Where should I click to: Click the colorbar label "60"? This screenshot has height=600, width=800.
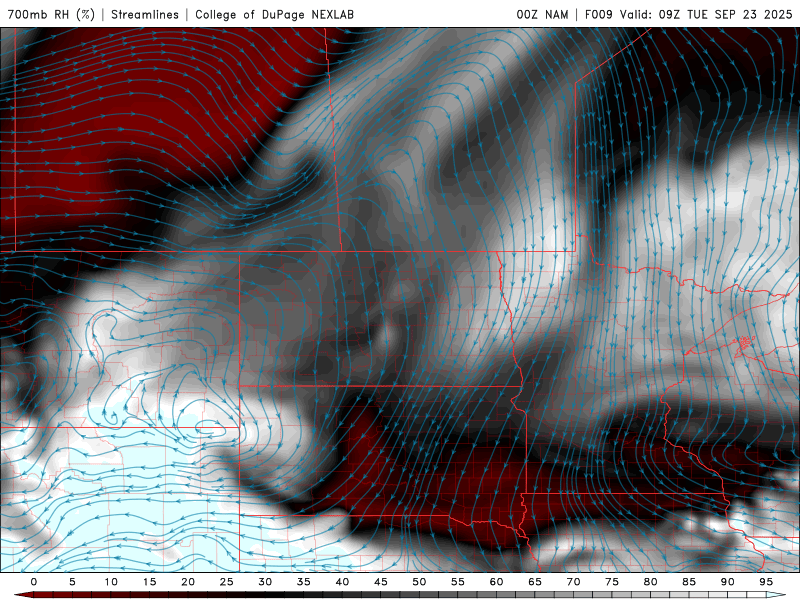click(496, 582)
